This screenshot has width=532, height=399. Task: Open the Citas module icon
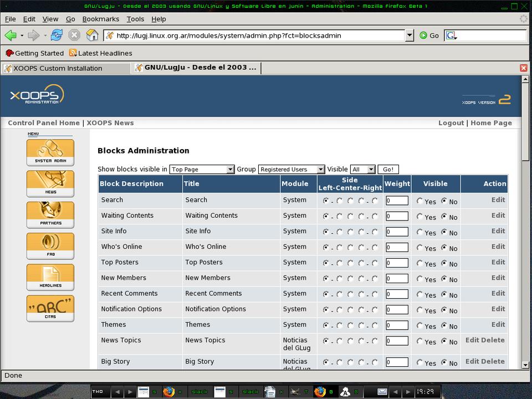point(50,308)
